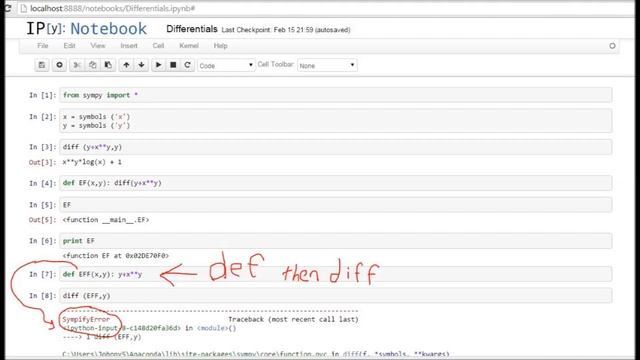Click the IP[y]: Notebook logo link
The height and width of the screenshot is (360, 640).
pyautogui.click(x=87, y=29)
